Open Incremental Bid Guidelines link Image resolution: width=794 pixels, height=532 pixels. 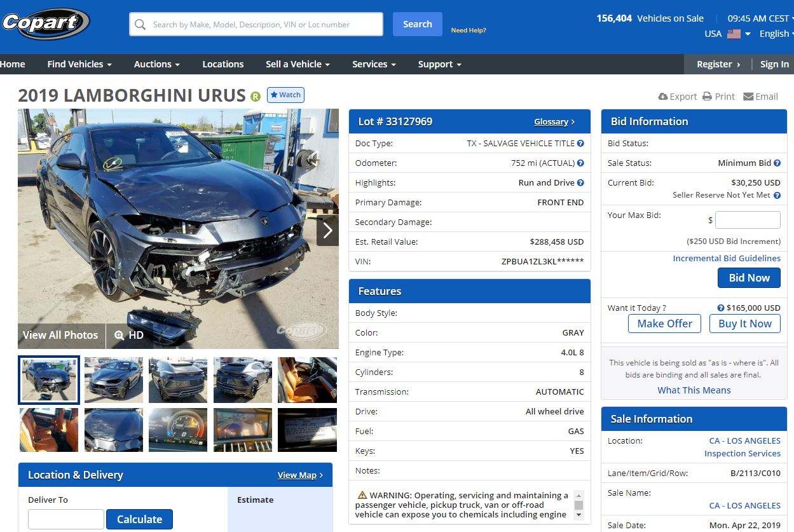[727, 258]
